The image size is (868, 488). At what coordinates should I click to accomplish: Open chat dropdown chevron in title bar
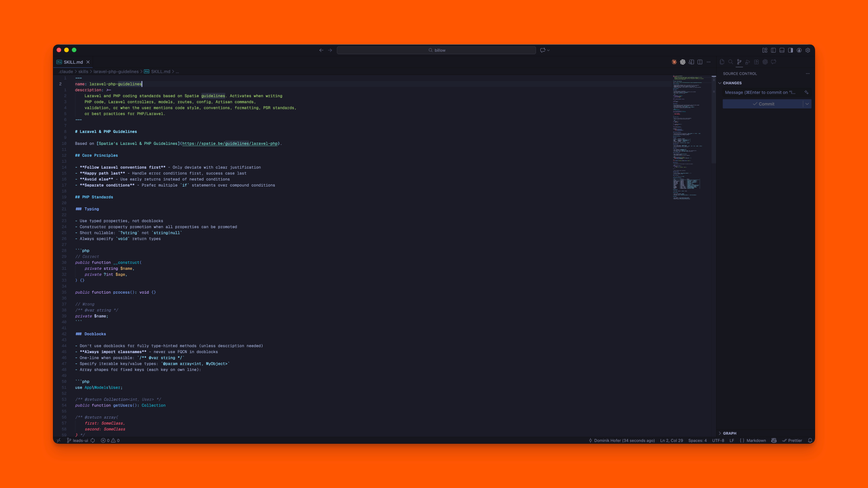pos(549,50)
